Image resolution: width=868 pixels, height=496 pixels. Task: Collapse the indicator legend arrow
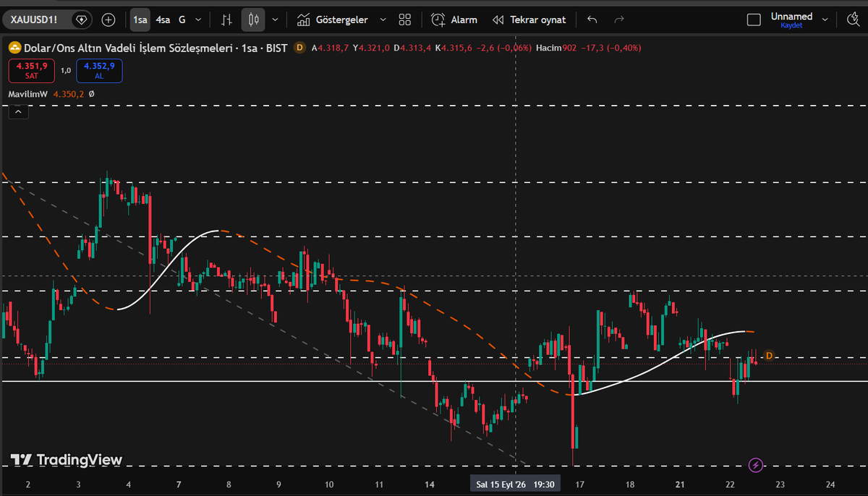(x=18, y=111)
